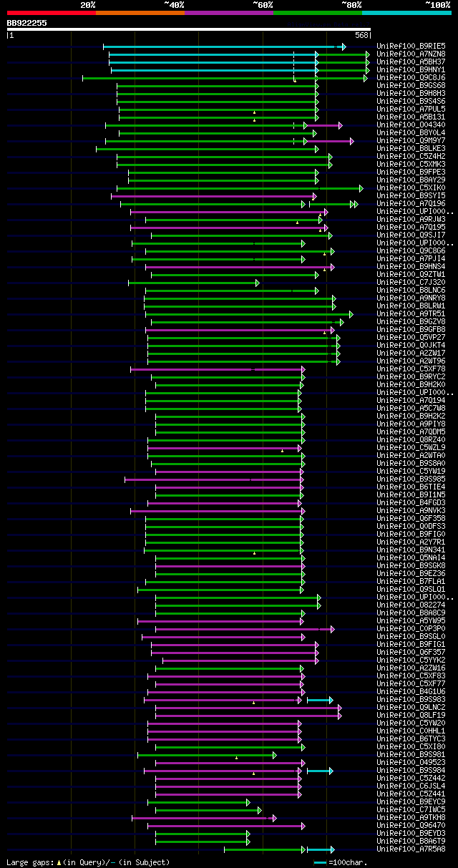Click the cyan ~100% identity legend segment

point(406,13)
